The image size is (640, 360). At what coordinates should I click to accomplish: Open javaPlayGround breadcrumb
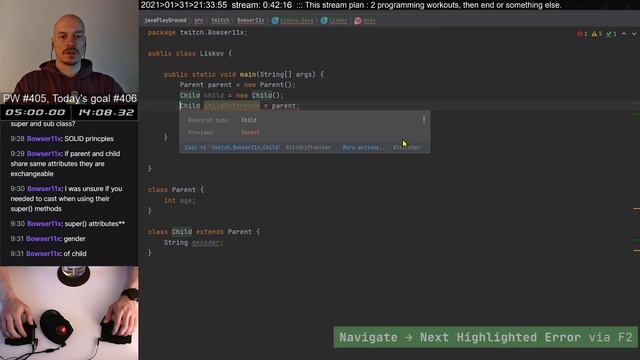click(165, 20)
